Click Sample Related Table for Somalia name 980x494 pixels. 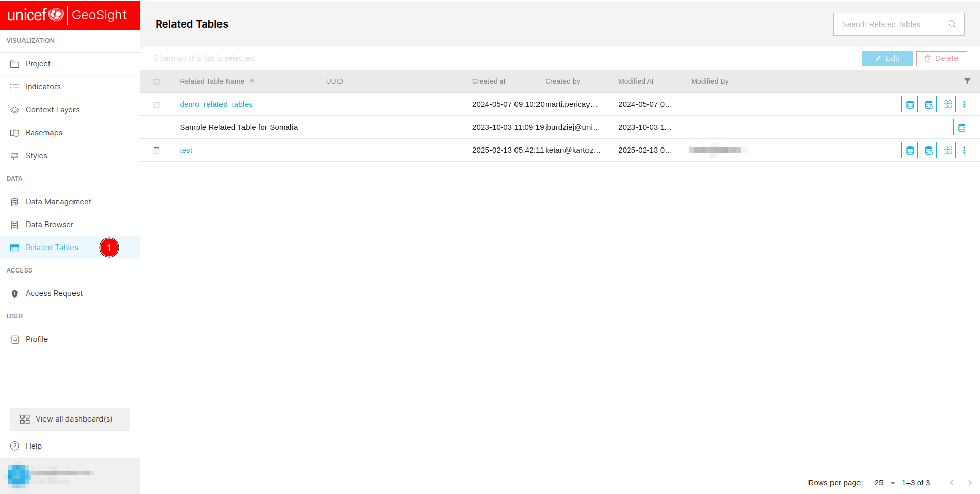[239, 127]
